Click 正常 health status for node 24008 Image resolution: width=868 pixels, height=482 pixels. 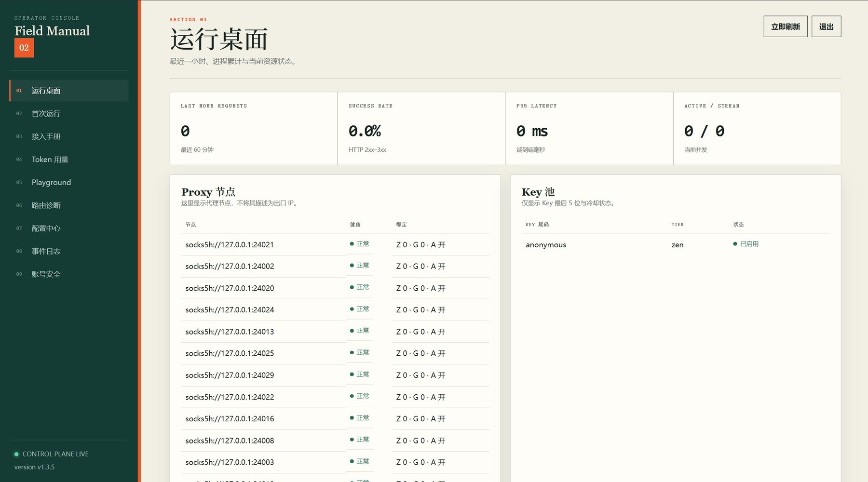(360, 440)
